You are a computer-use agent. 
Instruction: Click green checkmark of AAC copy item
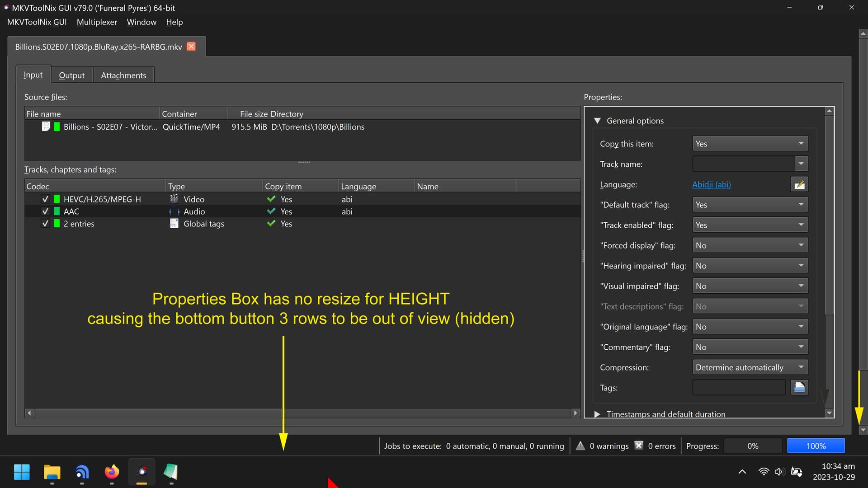pos(271,211)
